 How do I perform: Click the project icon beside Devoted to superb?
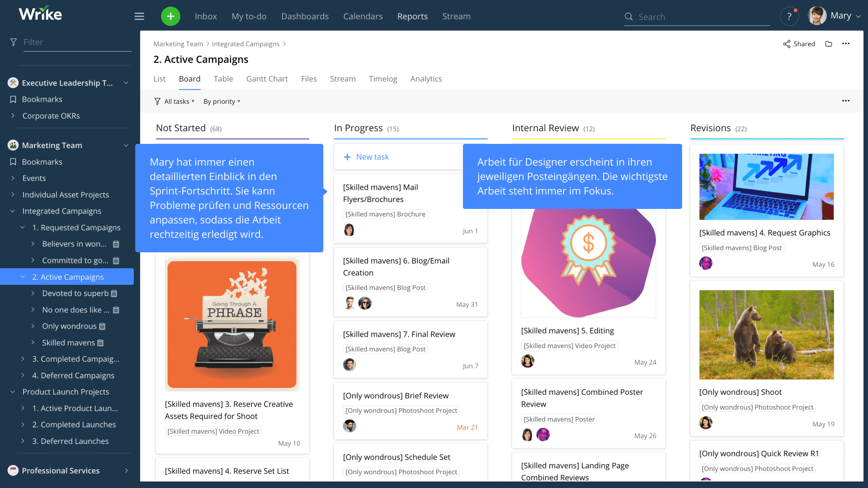point(114,294)
